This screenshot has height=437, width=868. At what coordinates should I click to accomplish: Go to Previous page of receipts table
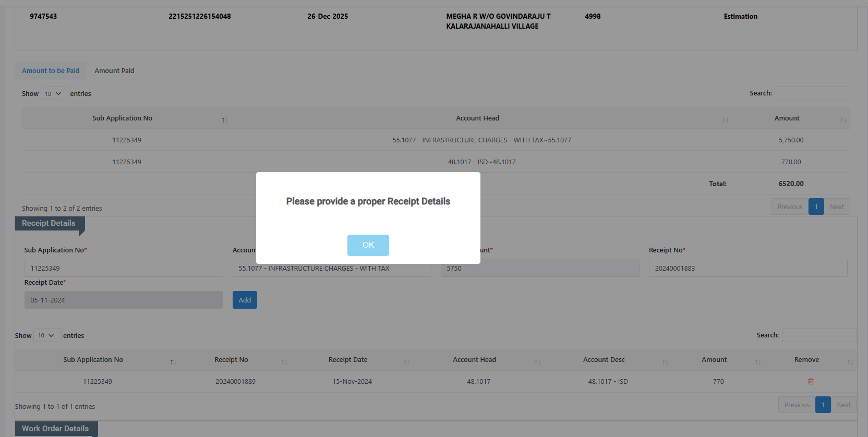pos(797,405)
